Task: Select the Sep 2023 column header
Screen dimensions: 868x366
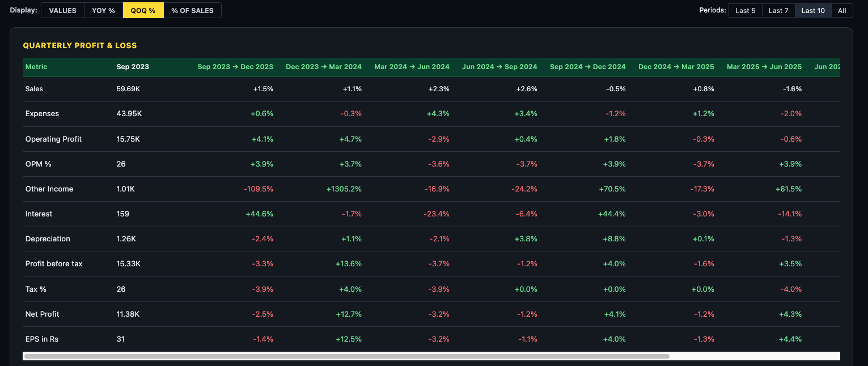Action: 131,66
